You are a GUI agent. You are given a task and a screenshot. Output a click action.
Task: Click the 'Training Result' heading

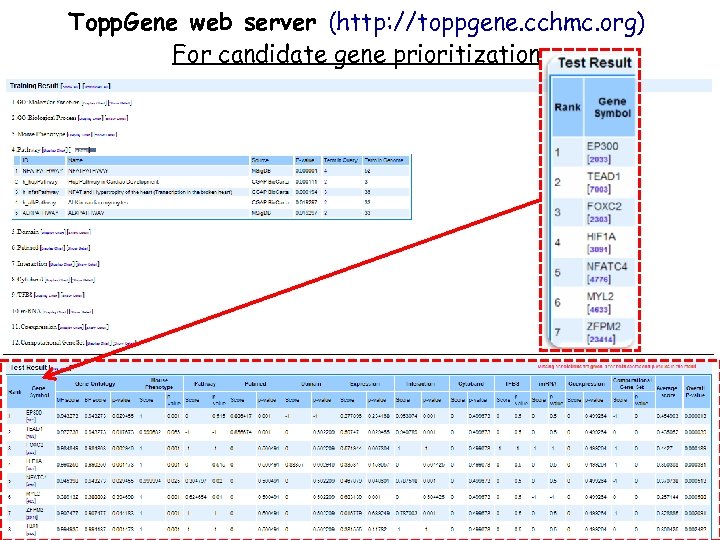(34, 85)
